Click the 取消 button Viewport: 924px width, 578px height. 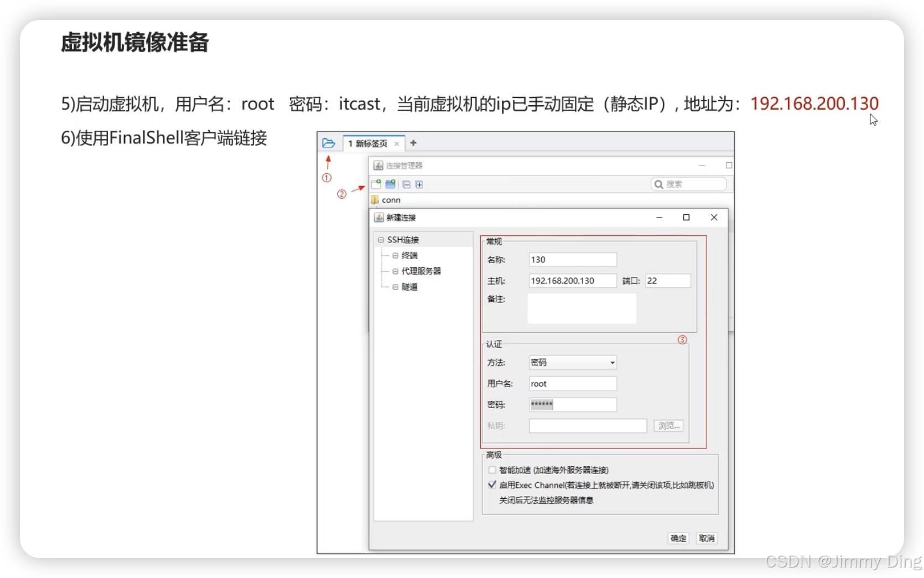[707, 538]
